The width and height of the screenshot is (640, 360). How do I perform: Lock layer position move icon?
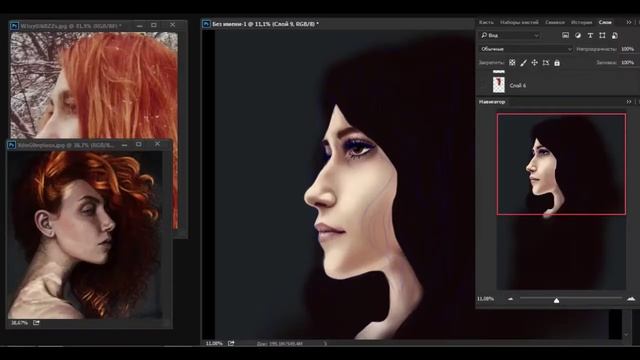(534, 62)
